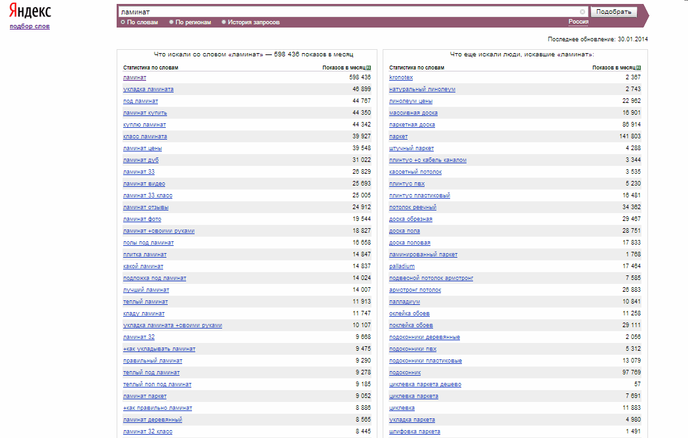Open the 'ламинат отзывы' query link
The height and width of the screenshot is (438, 688).
[x=146, y=208]
